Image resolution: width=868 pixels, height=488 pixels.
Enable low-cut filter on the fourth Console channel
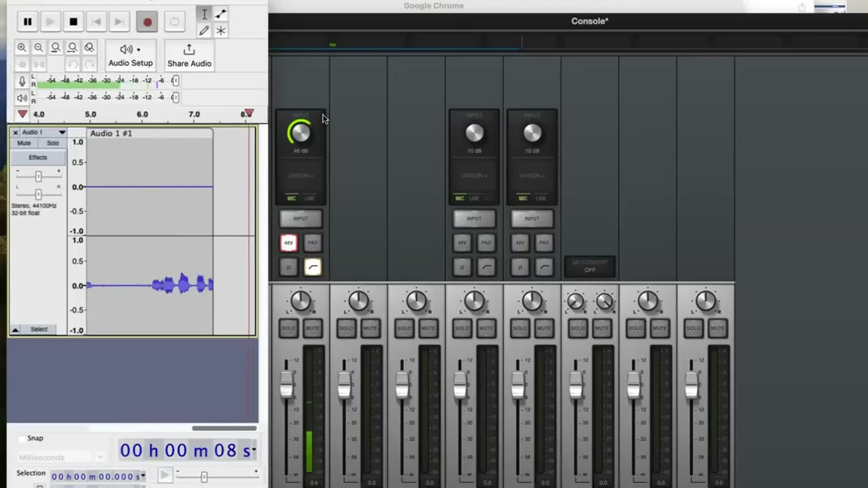pyautogui.click(x=486, y=267)
